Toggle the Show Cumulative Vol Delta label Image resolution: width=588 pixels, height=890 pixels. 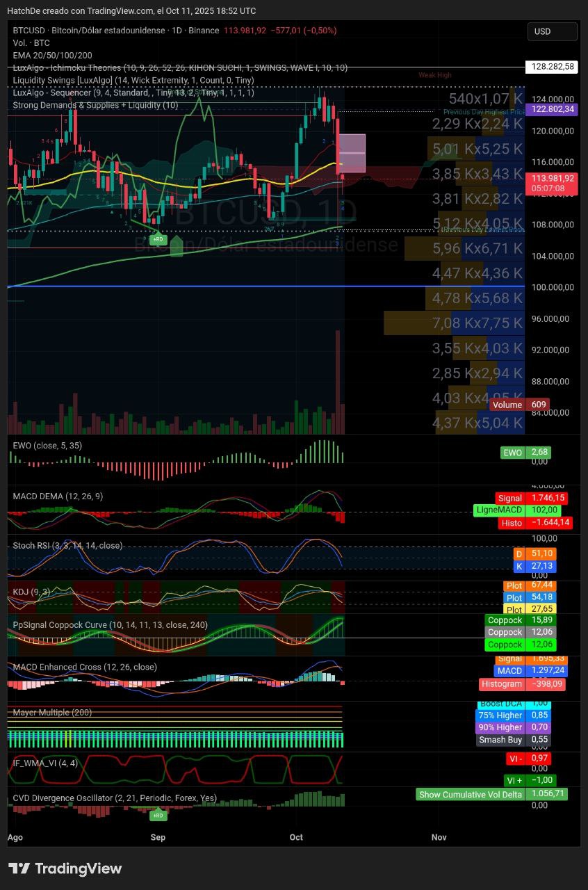(x=470, y=794)
